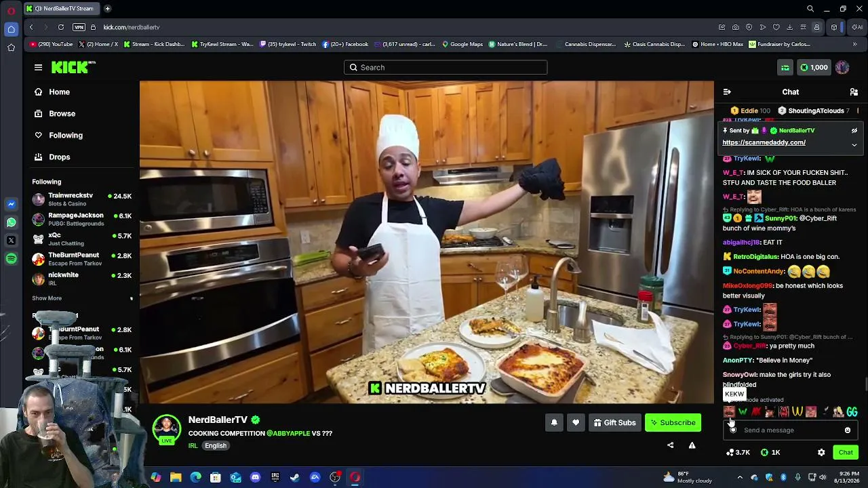Click the IRL category tag
Screen dimensions: 868x488
[x=193, y=445]
